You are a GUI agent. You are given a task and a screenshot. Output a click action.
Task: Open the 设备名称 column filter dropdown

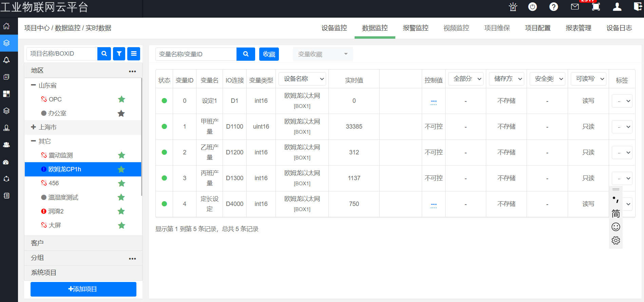pyautogui.click(x=302, y=79)
